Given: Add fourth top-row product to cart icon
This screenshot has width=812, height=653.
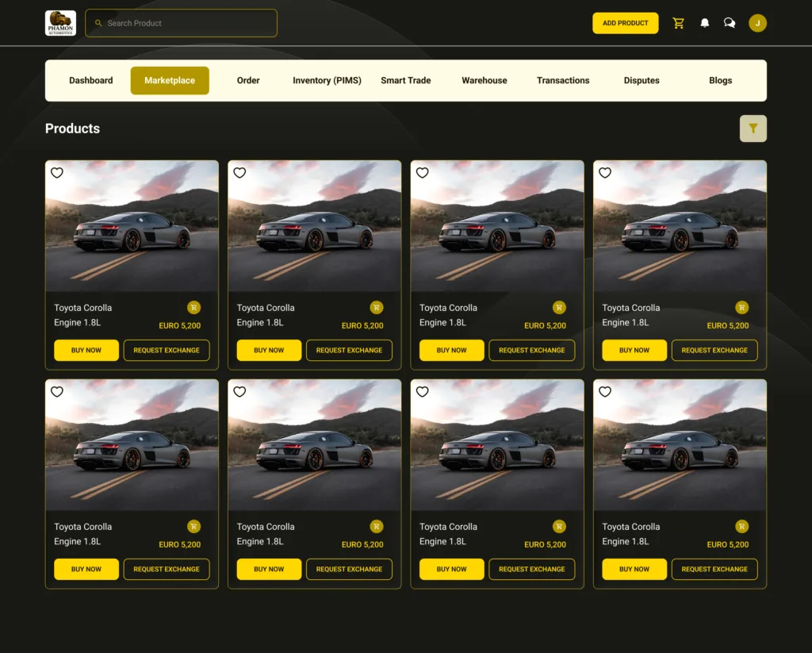Looking at the screenshot, I should coord(741,307).
